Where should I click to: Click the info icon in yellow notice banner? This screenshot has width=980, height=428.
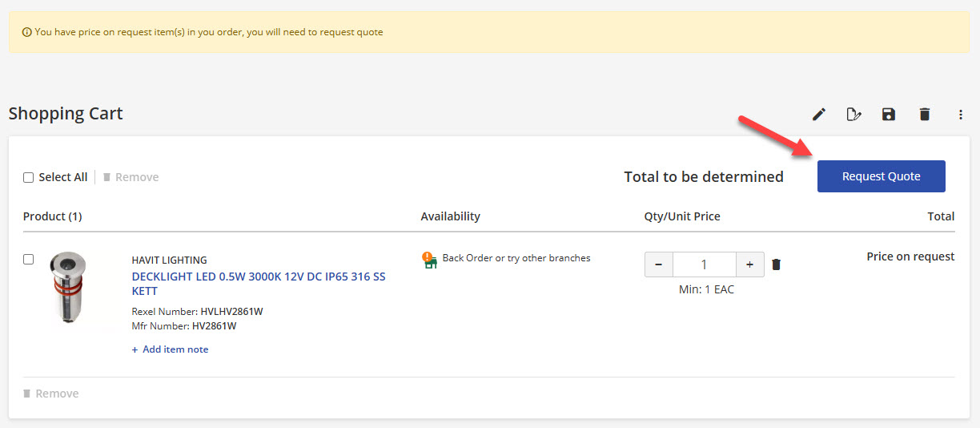point(27,33)
